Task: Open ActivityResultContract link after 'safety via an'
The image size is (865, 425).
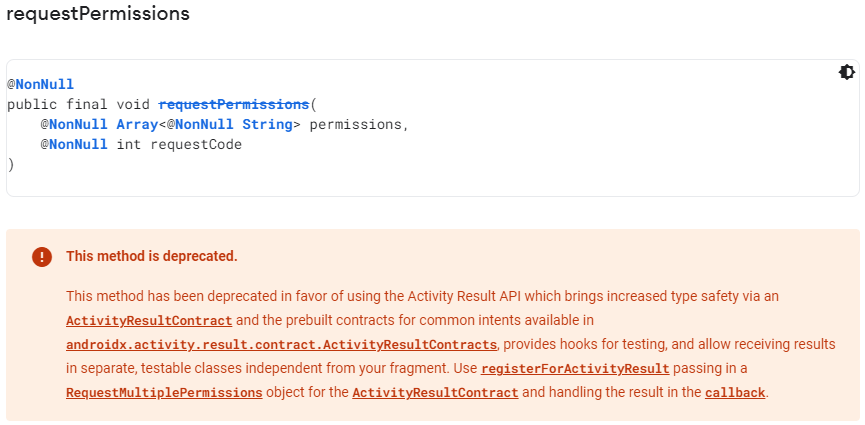Action: [149, 321]
